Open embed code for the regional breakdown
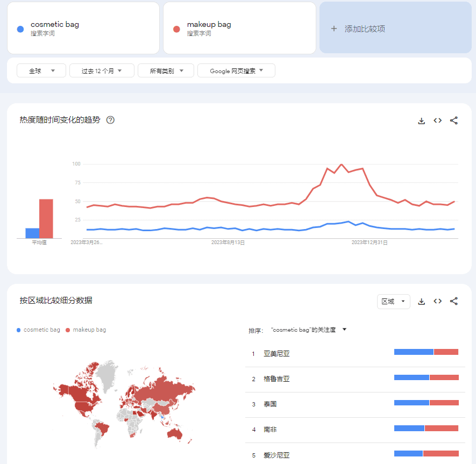476x464 pixels. tap(438, 301)
